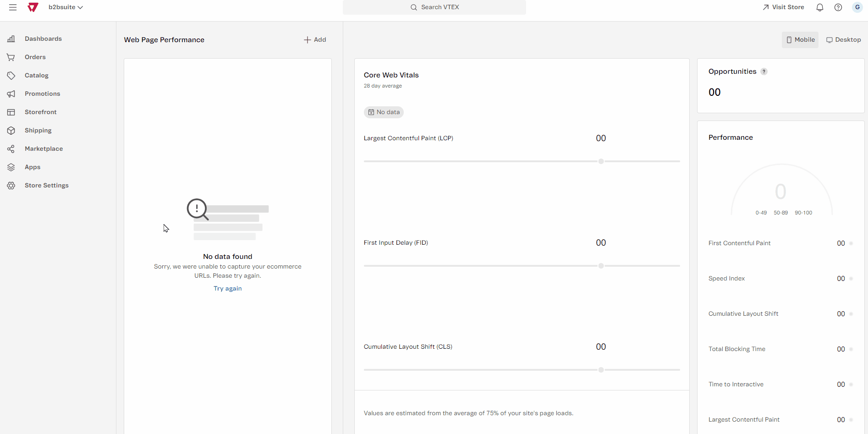Screen dimensions: 868x434
Task: Click the Opportunities info tooltip icon
Action: tap(764, 71)
